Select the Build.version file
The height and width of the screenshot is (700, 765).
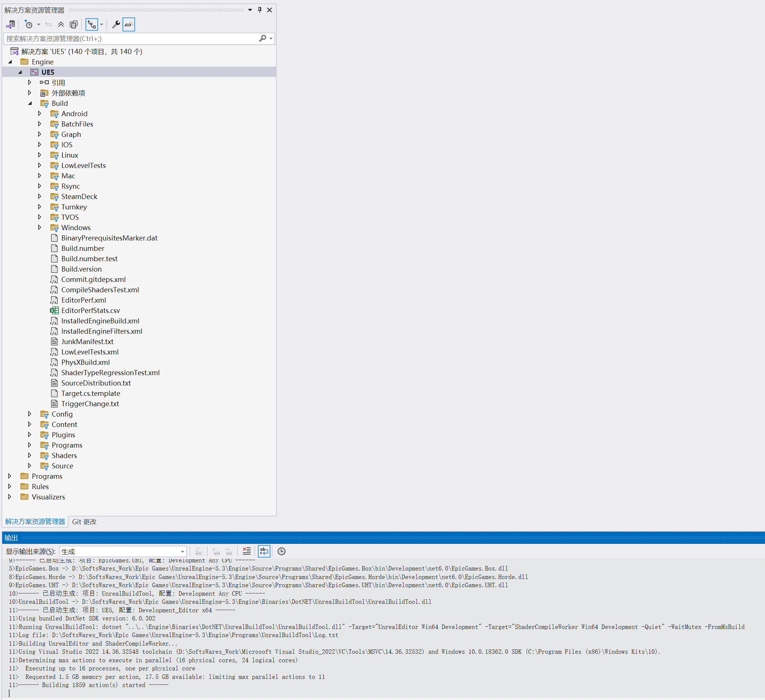point(81,269)
